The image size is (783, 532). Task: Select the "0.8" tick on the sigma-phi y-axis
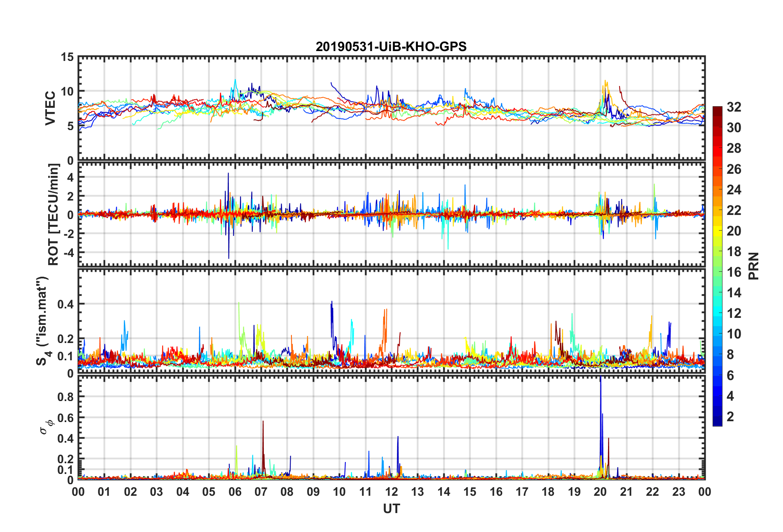[65, 397]
